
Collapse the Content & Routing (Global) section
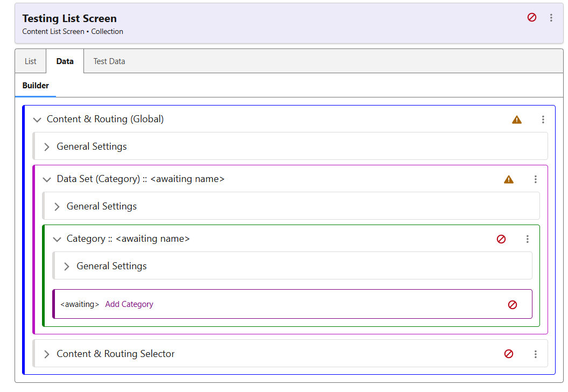pyautogui.click(x=37, y=120)
